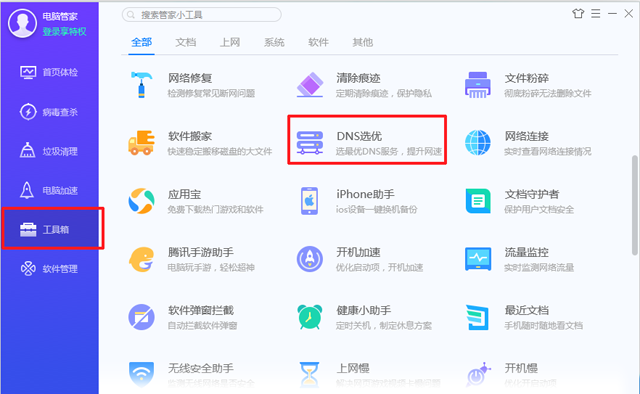This screenshot has height=394, width=640.
Task: Click the 无线安全助手 title text
Action: pyautogui.click(x=201, y=368)
